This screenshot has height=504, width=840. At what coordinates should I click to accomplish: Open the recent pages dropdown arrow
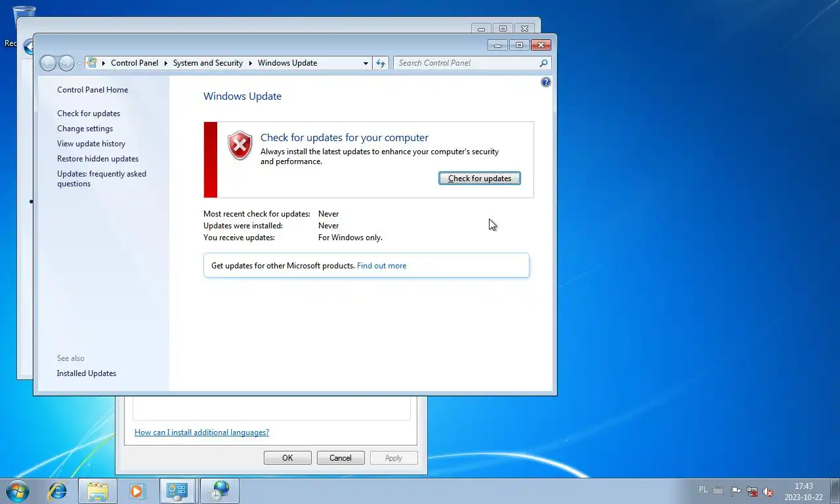(x=79, y=64)
